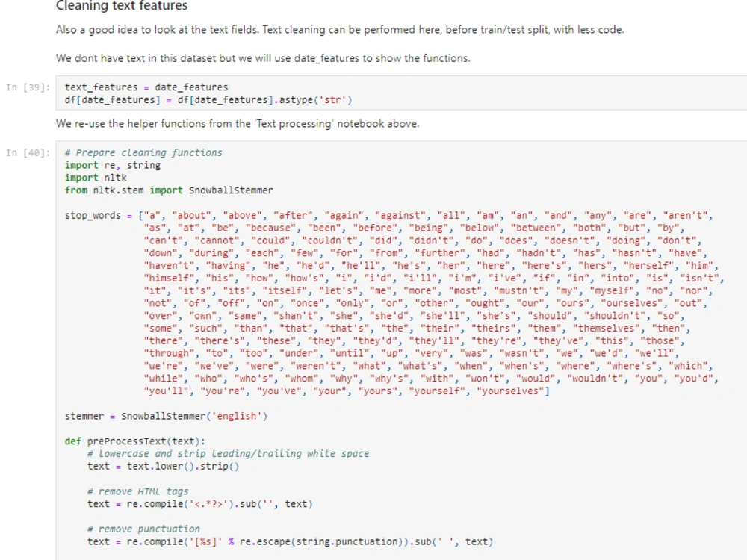Screen dimensions: 747x560
Task: Click the stop_words variable name
Action: point(93,215)
